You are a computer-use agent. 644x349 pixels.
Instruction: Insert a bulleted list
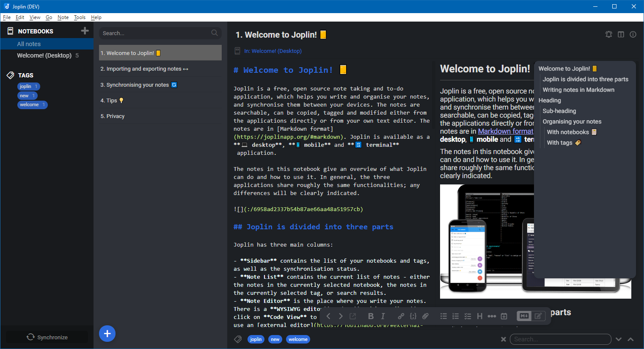pos(443,316)
